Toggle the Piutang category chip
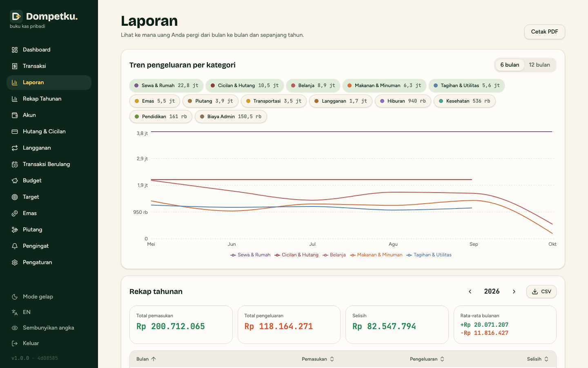This screenshot has width=588, height=368. [x=210, y=101]
